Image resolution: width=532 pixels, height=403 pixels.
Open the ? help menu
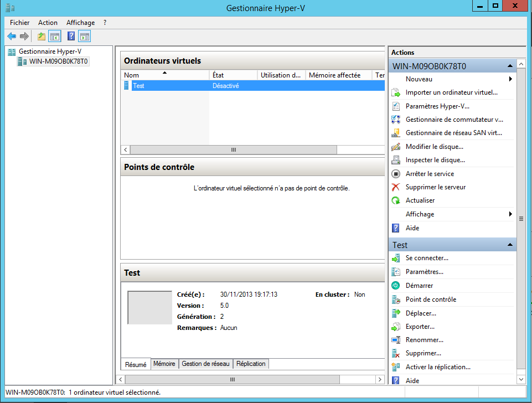pyautogui.click(x=105, y=22)
